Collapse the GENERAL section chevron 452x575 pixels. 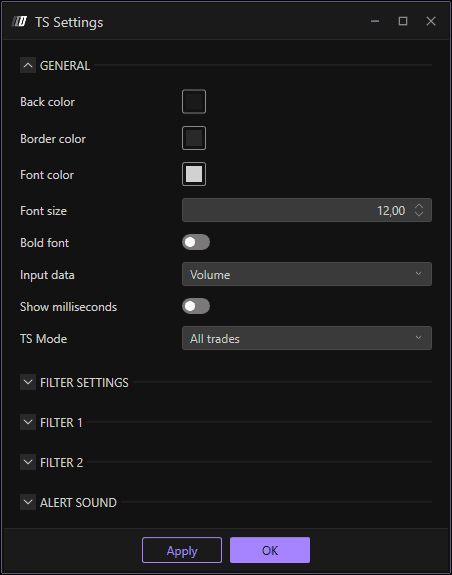coord(28,65)
